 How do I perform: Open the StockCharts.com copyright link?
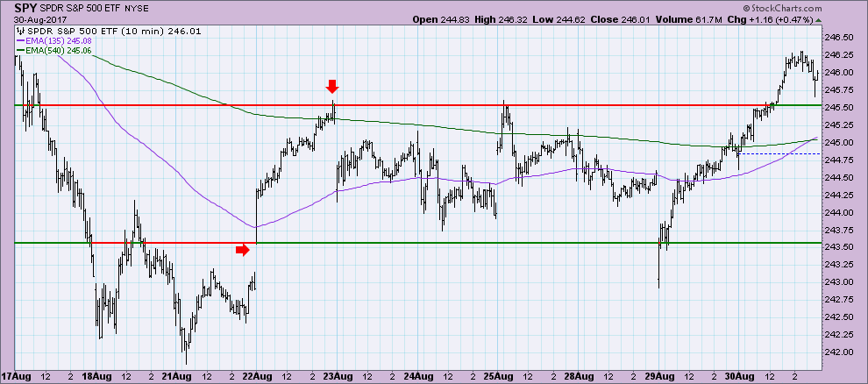click(x=782, y=8)
